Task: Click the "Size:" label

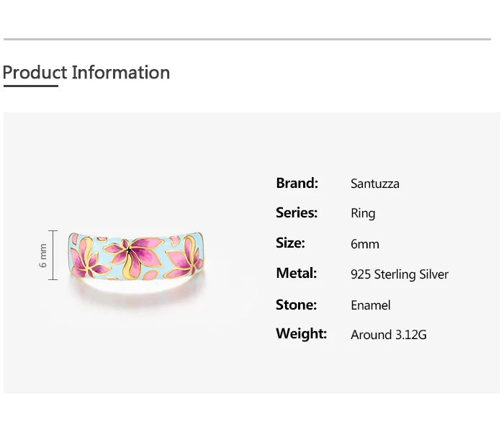Action: [290, 243]
